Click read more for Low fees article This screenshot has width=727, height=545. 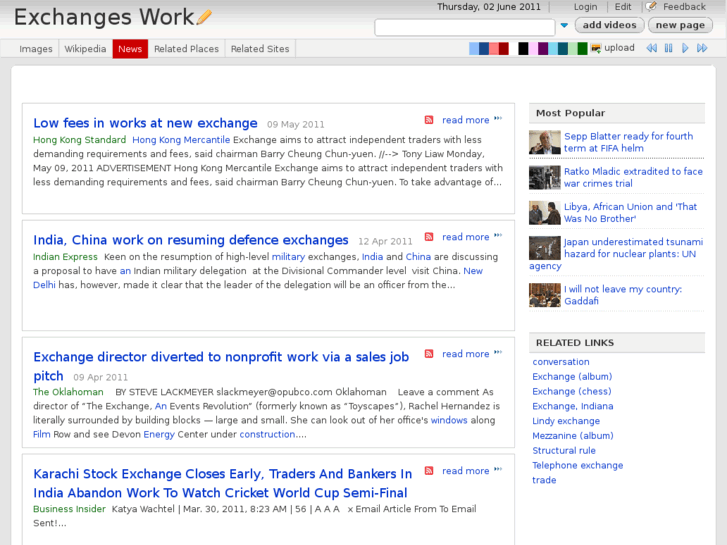[466, 120]
